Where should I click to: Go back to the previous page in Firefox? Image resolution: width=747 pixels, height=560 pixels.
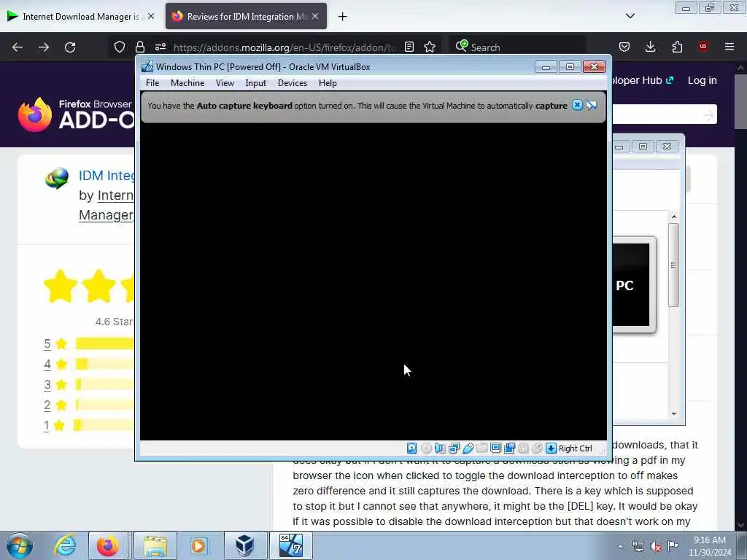(x=18, y=47)
